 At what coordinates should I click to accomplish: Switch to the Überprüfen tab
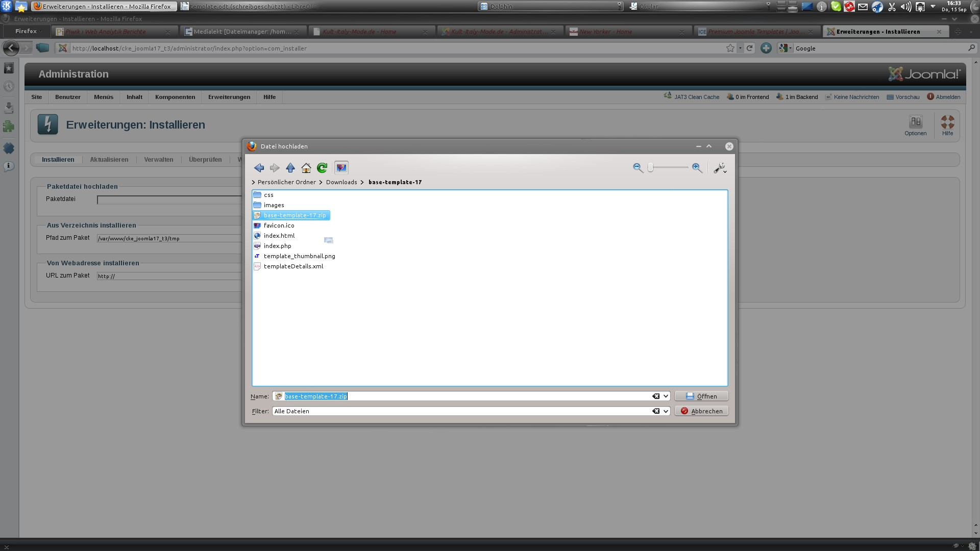tap(205, 160)
